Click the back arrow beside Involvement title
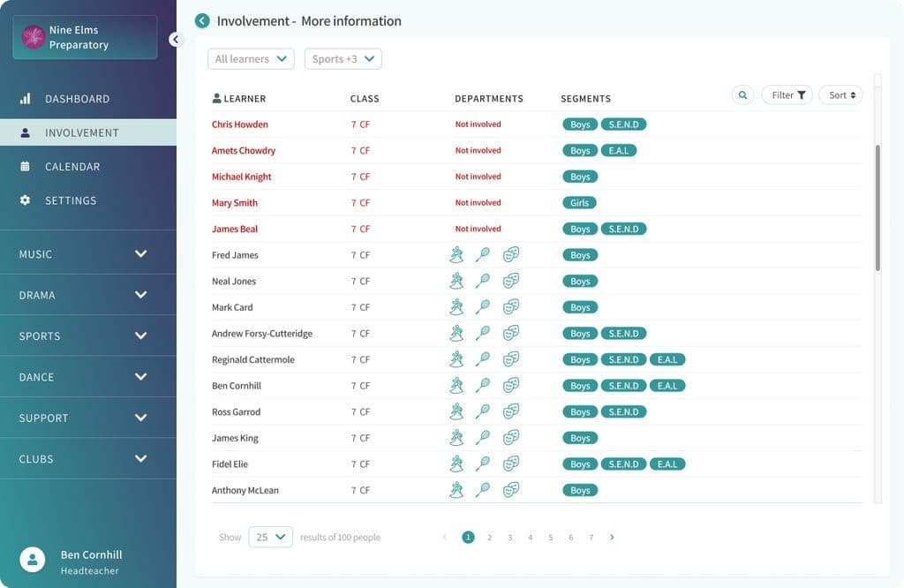The width and height of the screenshot is (904, 588). [202, 21]
